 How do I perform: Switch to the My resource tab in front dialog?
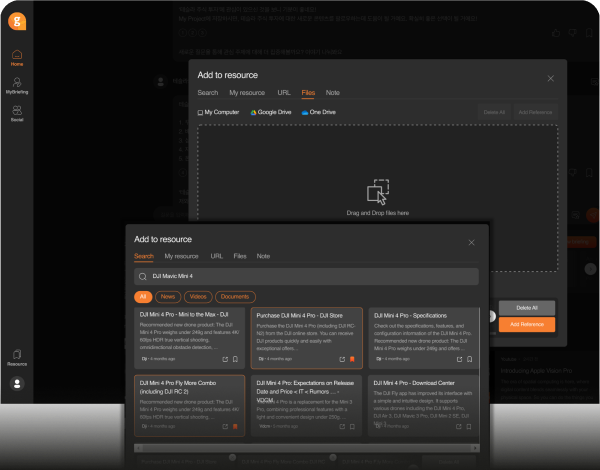click(181, 256)
